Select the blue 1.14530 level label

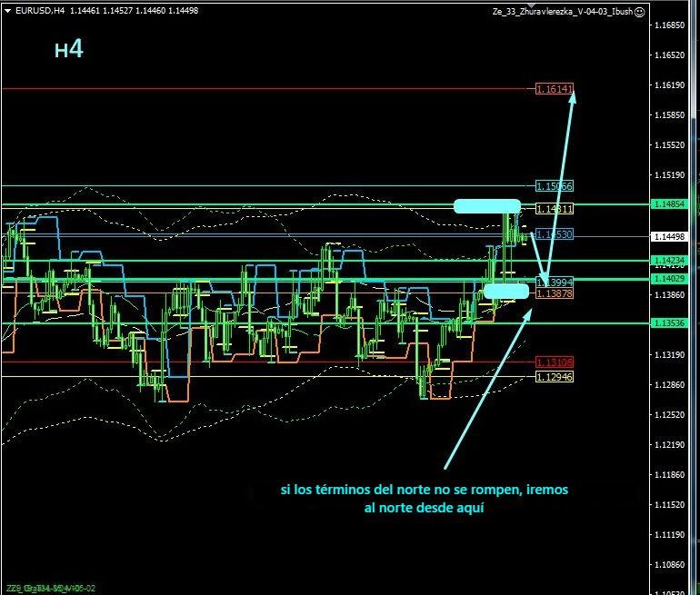[554, 234]
